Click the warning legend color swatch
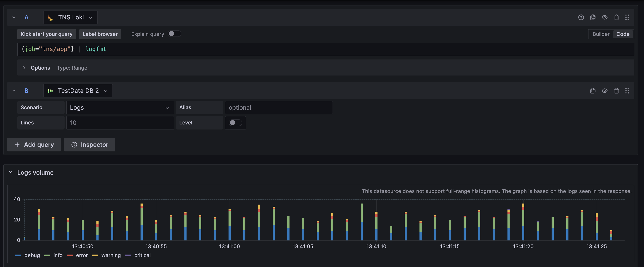Viewport: 644px width, 267px height. point(95,255)
